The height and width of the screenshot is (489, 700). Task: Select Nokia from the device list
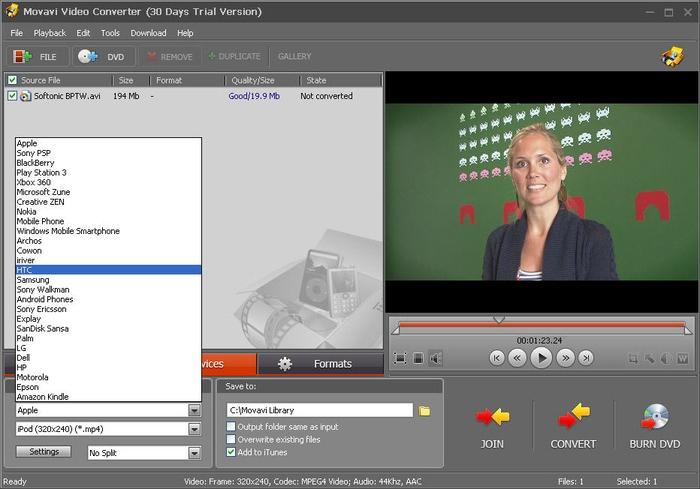108,211
